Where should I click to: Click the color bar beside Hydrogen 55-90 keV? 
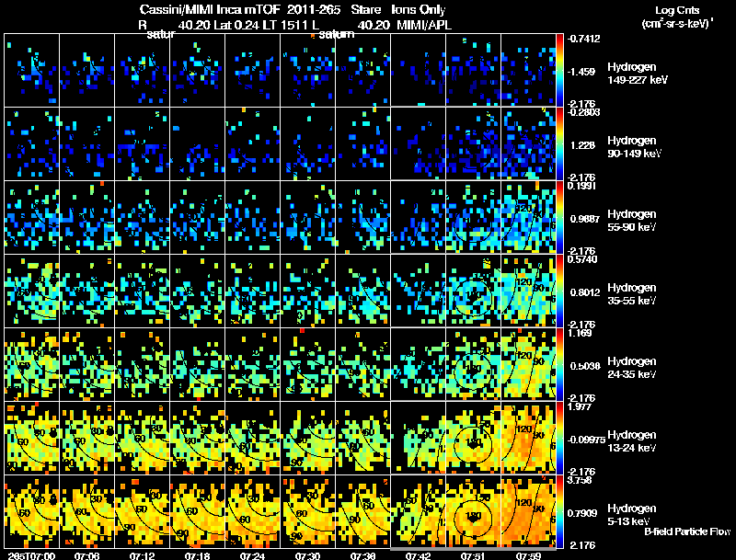click(x=559, y=218)
